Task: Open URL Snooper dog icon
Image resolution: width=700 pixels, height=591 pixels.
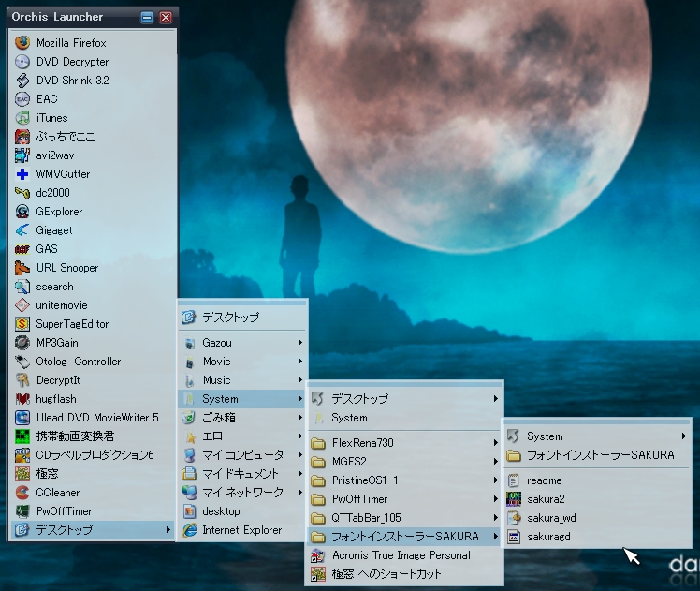Action: click(22, 268)
